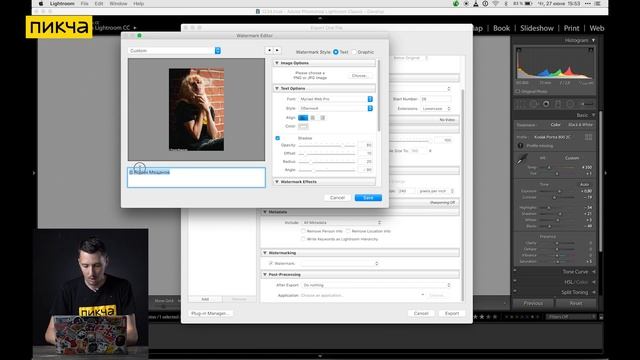Go to next photo in Watermark Editor preview
The image size is (640, 360).
pyautogui.click(x=277, y=50)
